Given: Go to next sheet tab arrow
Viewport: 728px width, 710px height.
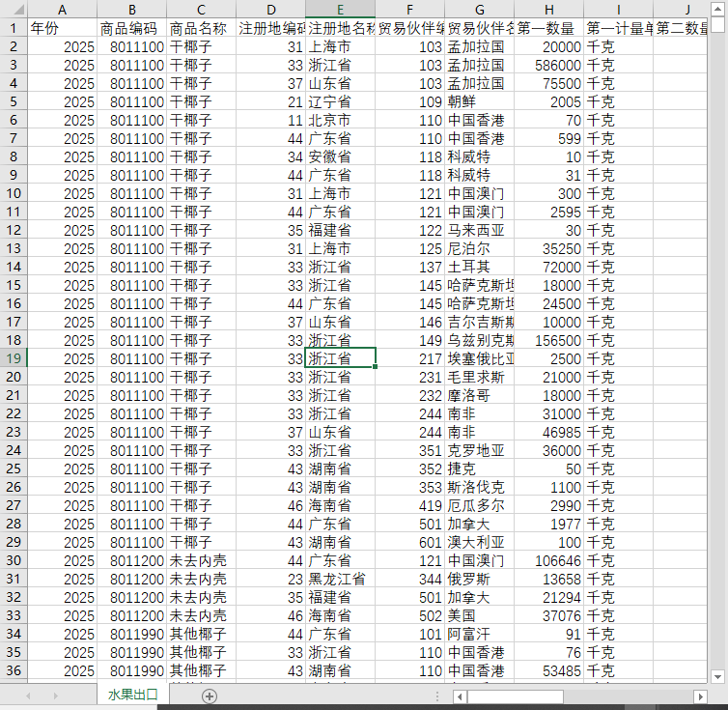Looking at the screenshot, I should coord(56,696).
